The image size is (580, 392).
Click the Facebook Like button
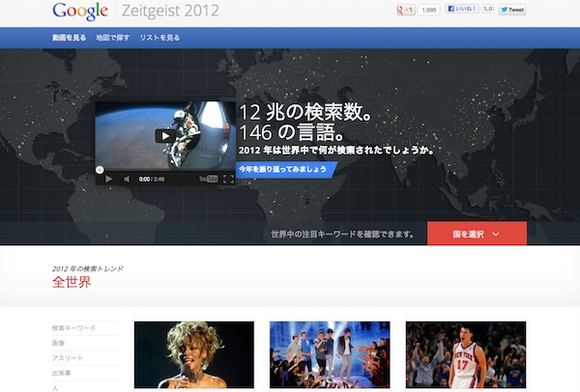pos(463,10)
